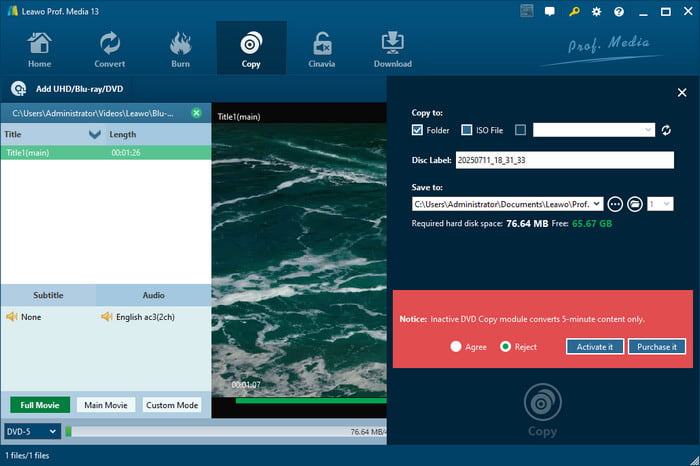Browse save path with three-dots icon
700x466 pixels.
pos(615,204)
